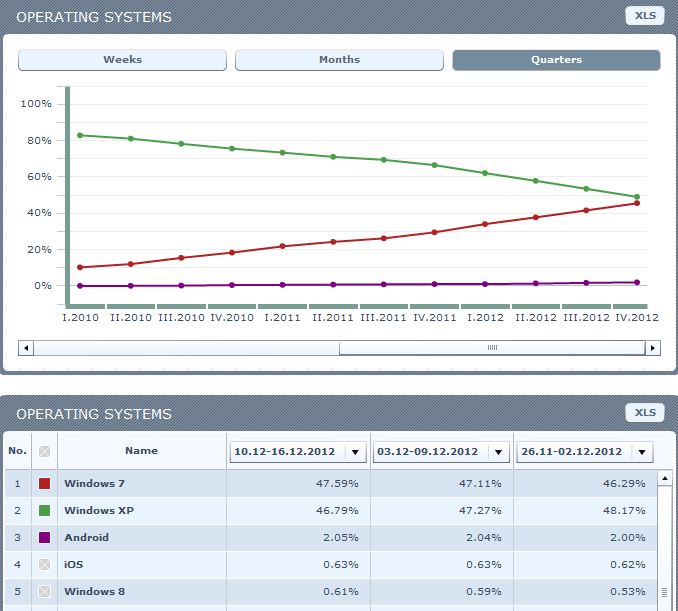Select the Quarters tab
The width and height of the screenshot is (678, 611).
point(556,60)
